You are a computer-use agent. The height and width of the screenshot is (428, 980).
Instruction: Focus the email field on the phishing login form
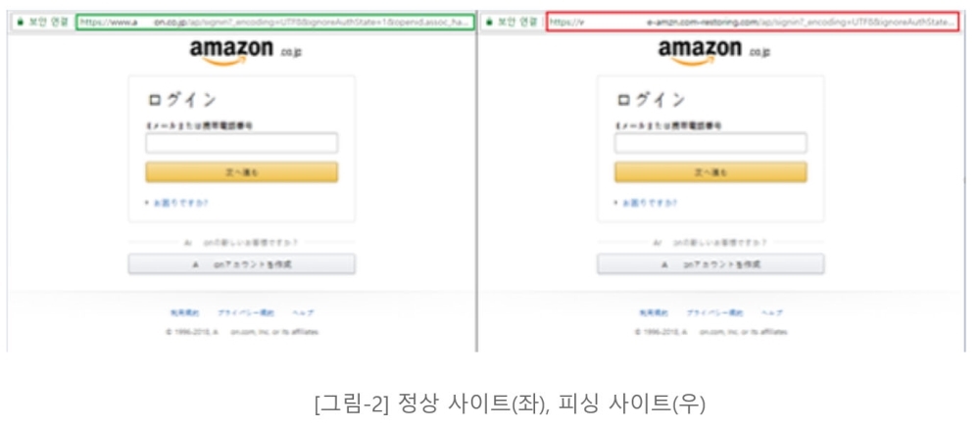pos(710,143)
